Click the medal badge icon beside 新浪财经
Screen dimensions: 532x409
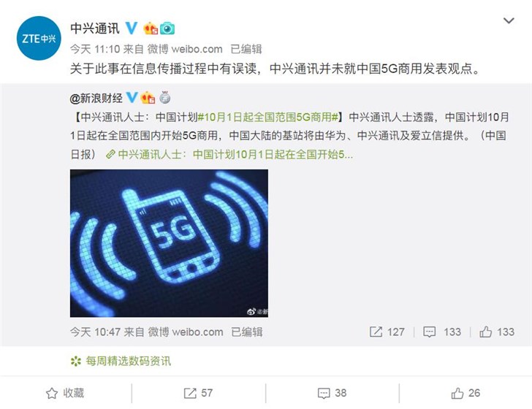[165, 98]
